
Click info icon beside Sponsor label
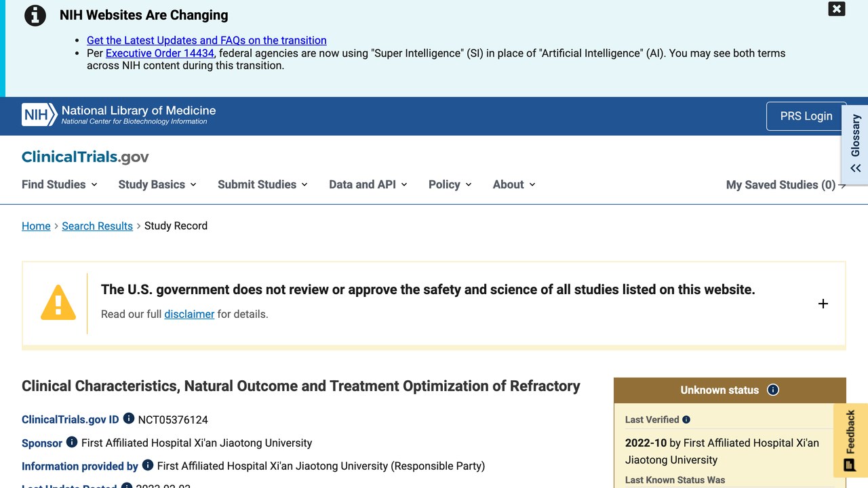coord(72,442)
